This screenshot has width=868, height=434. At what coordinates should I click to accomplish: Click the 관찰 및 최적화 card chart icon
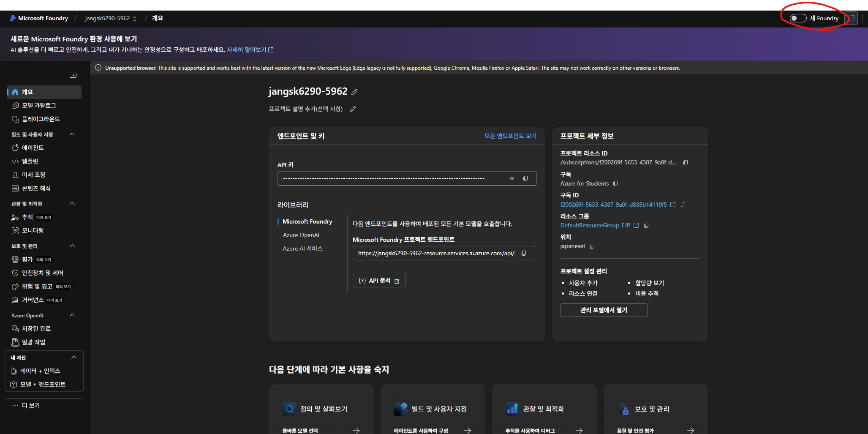(512, 409)
